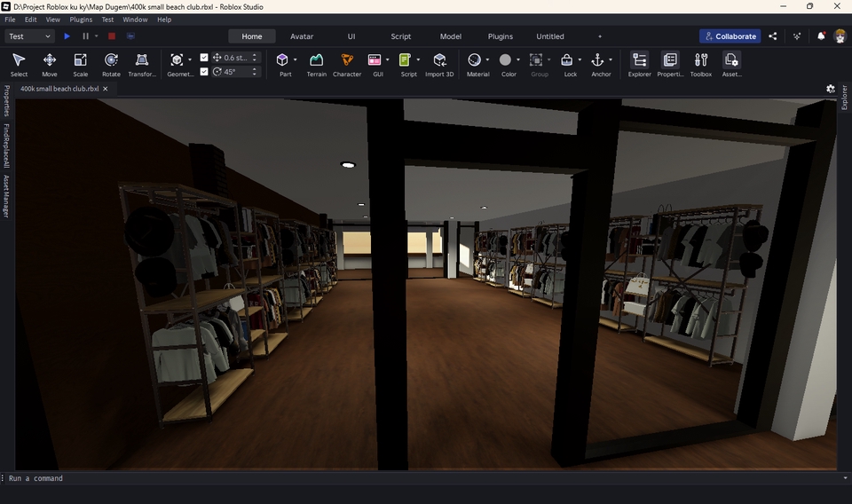Start playtest with the Play button

[67, 36]
